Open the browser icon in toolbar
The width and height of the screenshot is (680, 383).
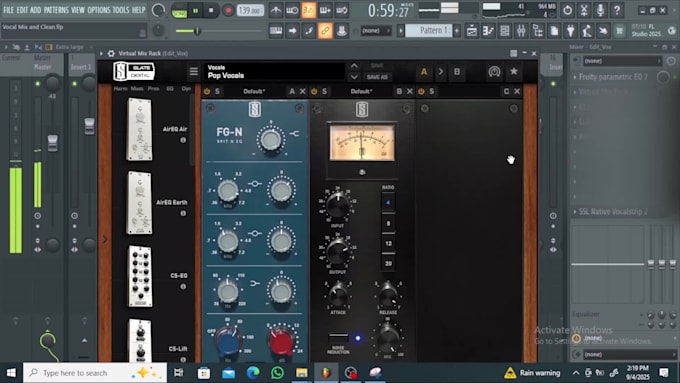[538, 31]
